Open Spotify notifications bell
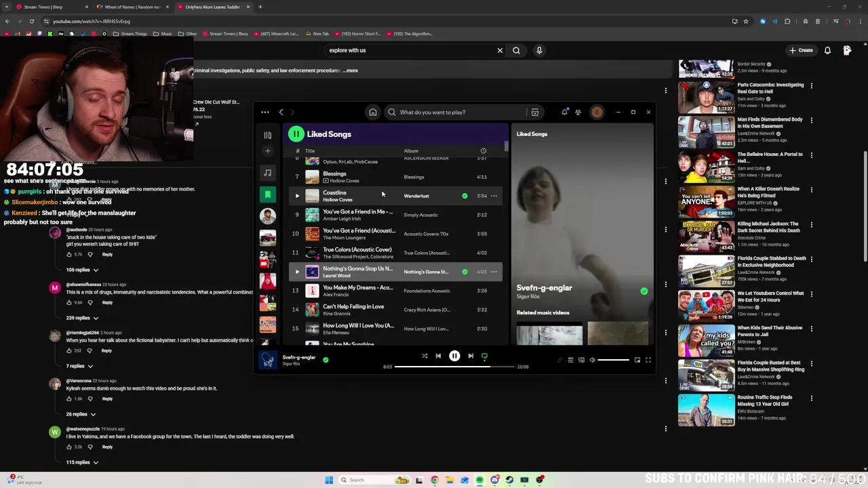This screenshot has width=868, height=488. pyautogui.click(x=564, y=113)
